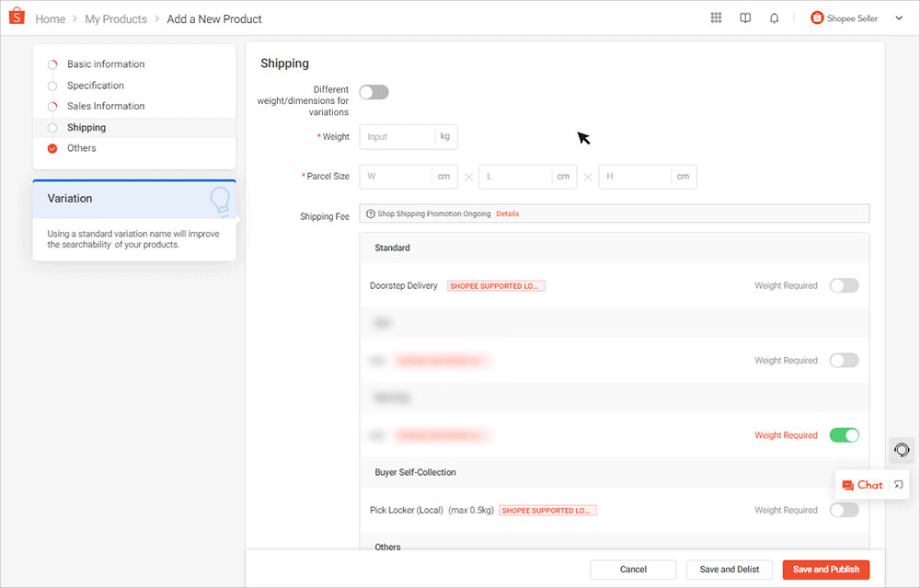Go to Basic information section
This screenshot has width=920, height=588.
coord(105,63)
